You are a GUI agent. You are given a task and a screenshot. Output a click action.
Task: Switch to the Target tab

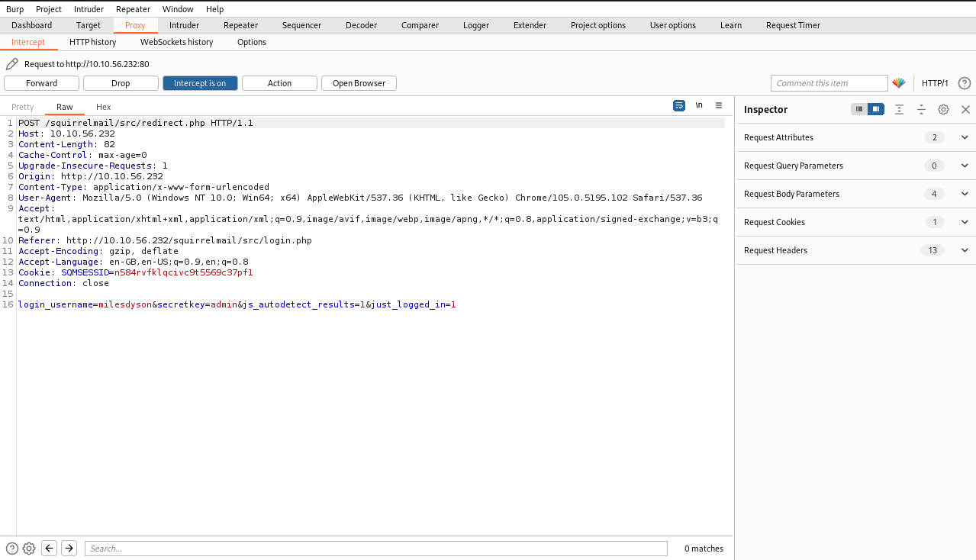click(x=89, y=25)
